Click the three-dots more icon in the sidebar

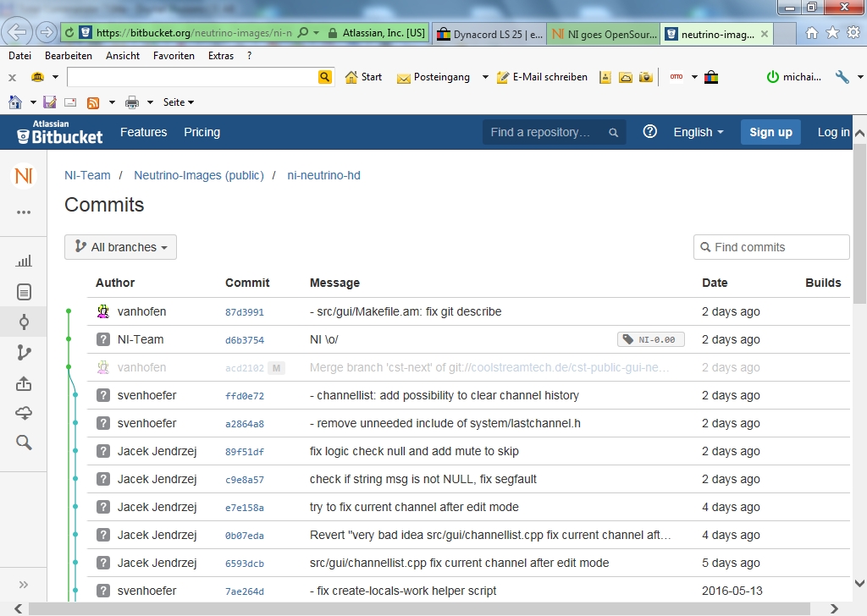point(24,212)
